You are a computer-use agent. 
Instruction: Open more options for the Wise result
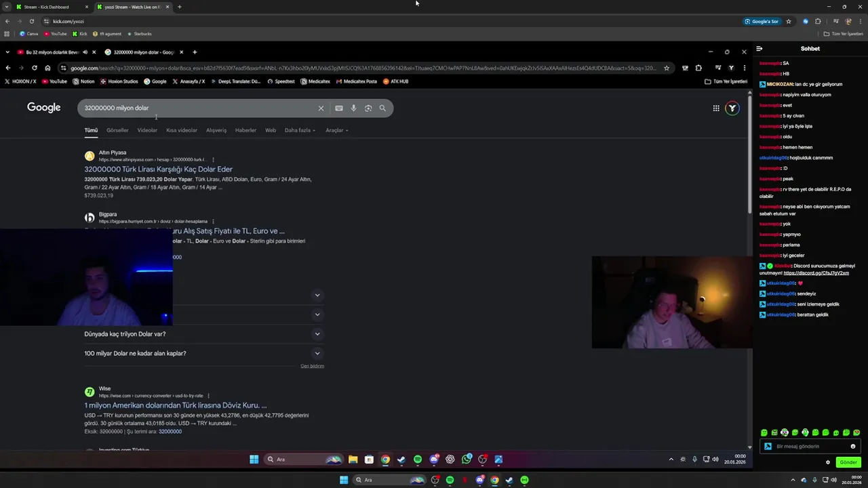tap(208, 396)
